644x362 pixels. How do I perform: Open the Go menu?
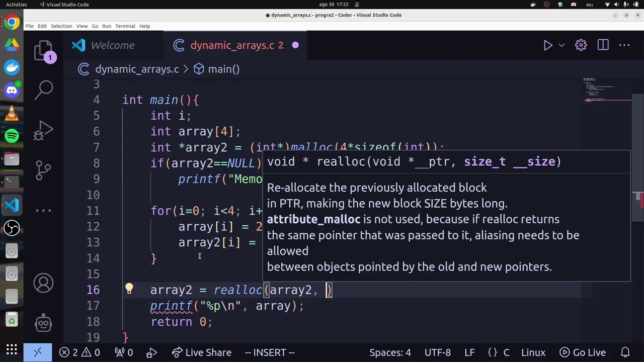click(x=95, y=26)
